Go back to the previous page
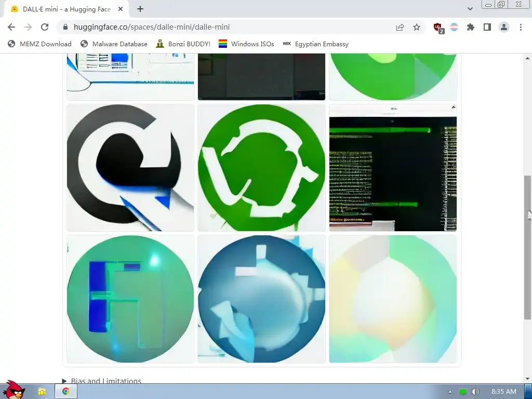The width and height of the screenshot is (532, 399). click(x=11, y=27)
